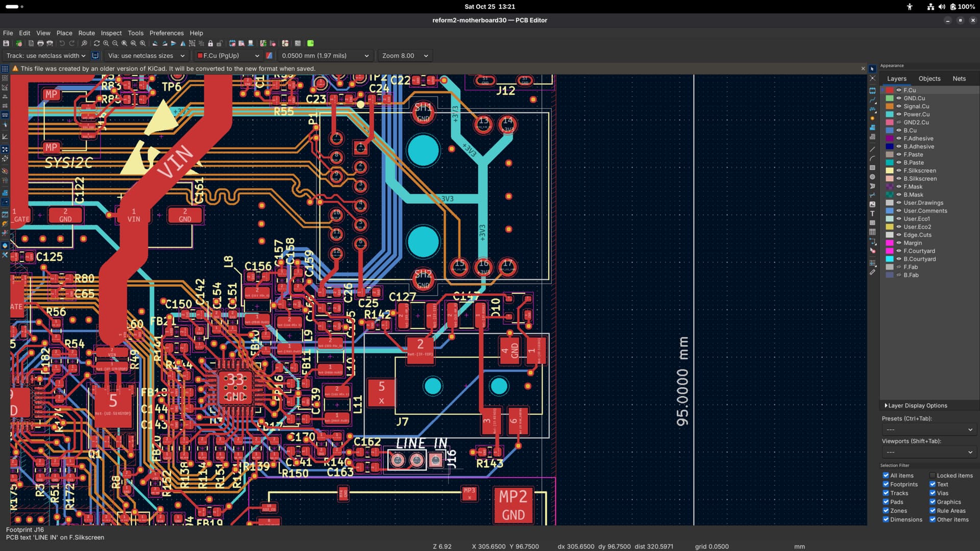Viewport: 980px width, 551px height.
Task: Open the Track width dropdown
Action: pyautogui.click(x=46, y=56)
